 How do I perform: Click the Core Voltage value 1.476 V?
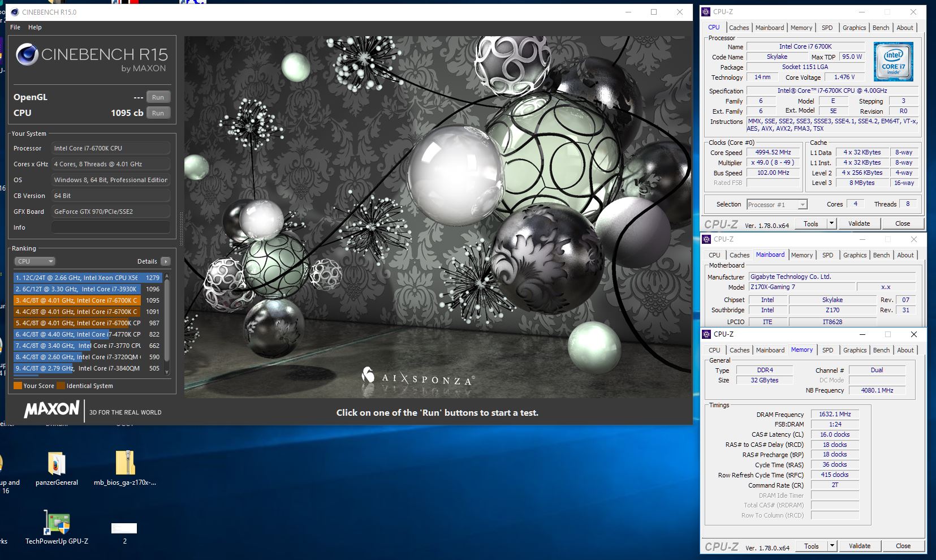pos(844,77)
